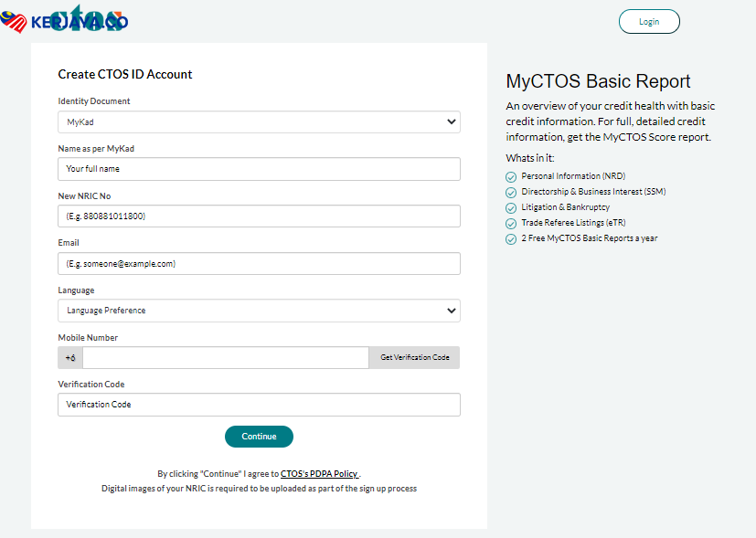Select the Email input field

click(x=259, y=264)
